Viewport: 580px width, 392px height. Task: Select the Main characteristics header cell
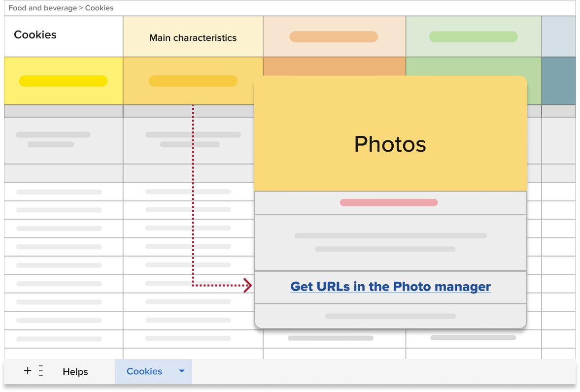click(193, 37)
